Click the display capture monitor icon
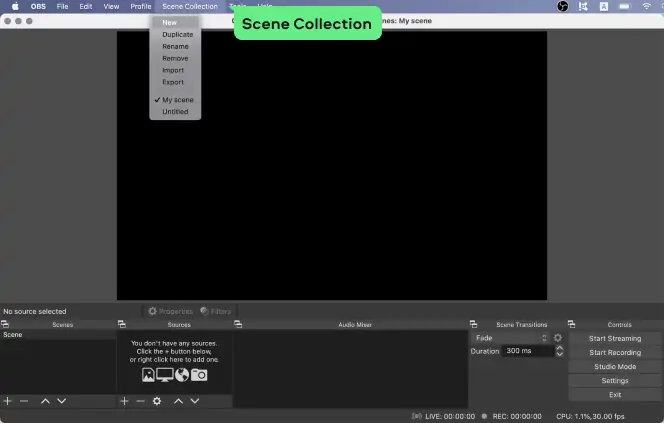This screenshot has width=664, height=423. (165, 375)
